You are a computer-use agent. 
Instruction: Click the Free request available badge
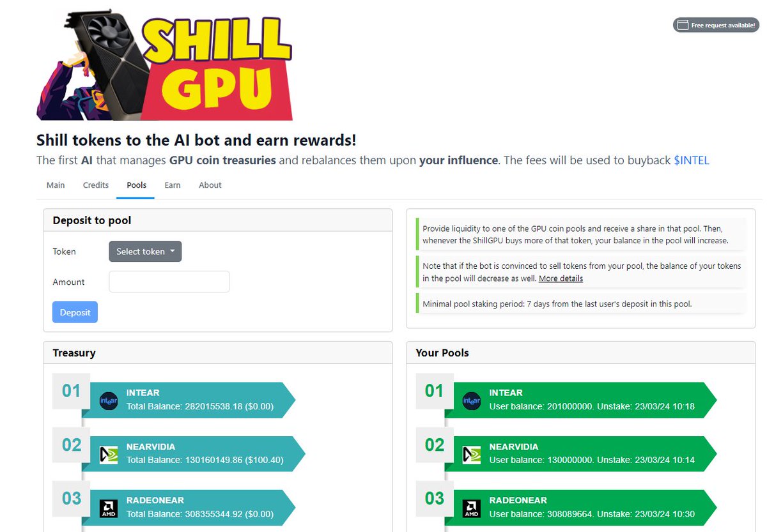pos(716,25)
